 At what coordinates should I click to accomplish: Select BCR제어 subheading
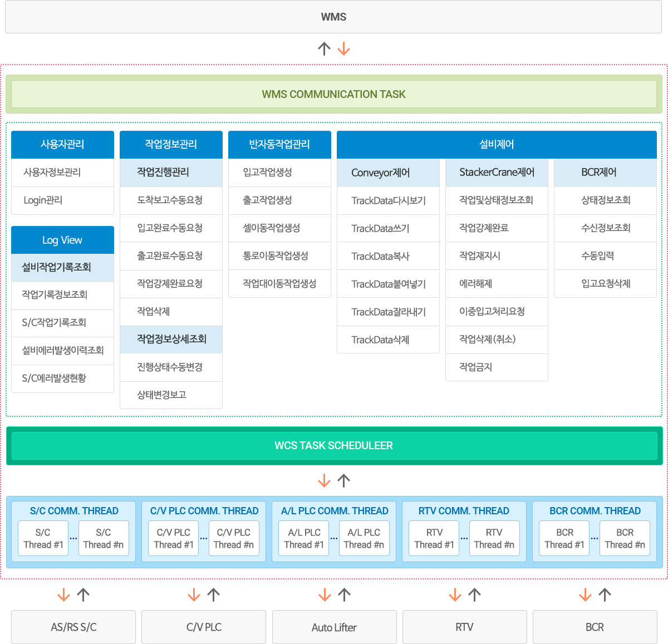click(x=605, y=173)
